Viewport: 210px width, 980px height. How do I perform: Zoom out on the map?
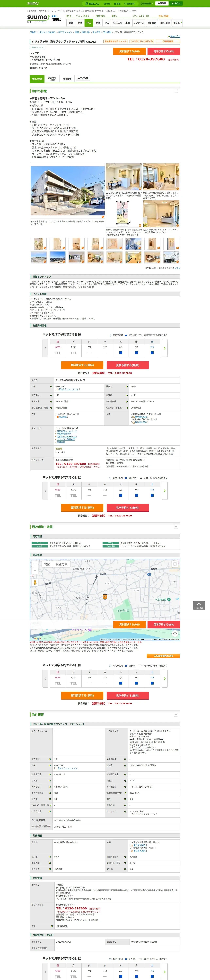pos(35,571)
